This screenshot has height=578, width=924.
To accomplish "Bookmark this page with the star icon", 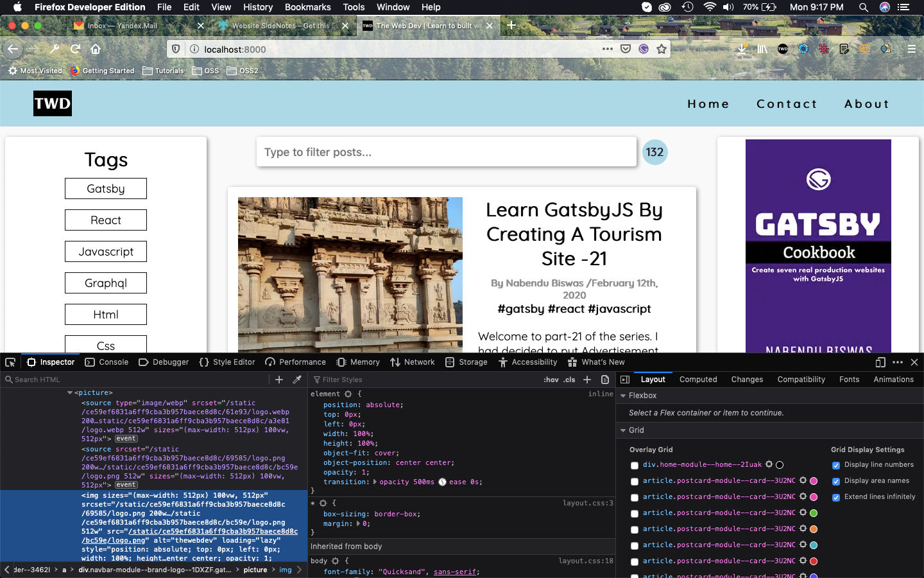I will [x=662, y=49].
